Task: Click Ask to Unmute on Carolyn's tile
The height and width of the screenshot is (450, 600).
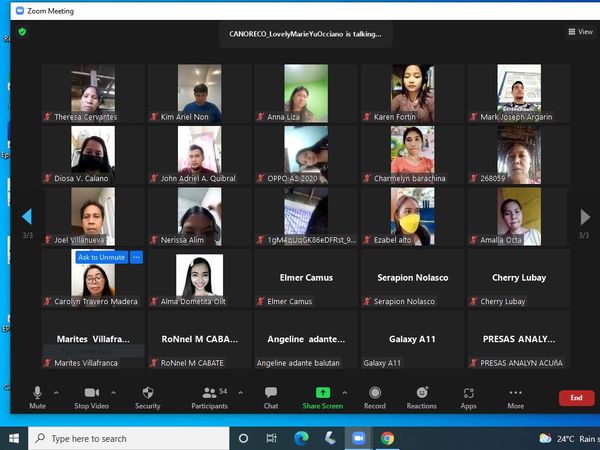Action: click(102, 257)
